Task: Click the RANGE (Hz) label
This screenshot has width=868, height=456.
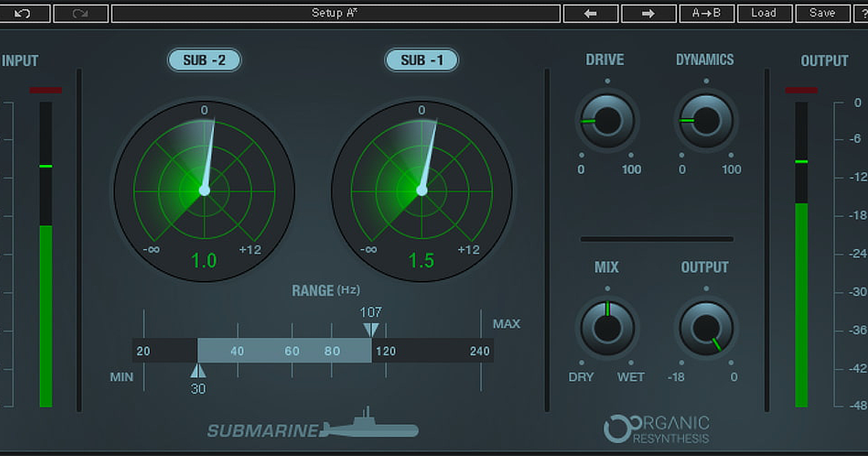Action: tap(325, 291)
